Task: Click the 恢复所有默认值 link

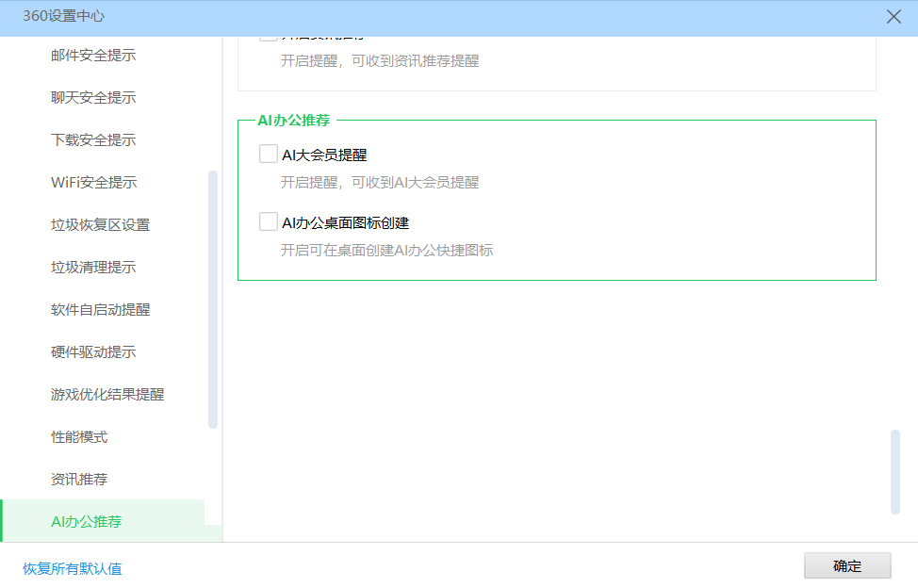Action: (72, 568)
